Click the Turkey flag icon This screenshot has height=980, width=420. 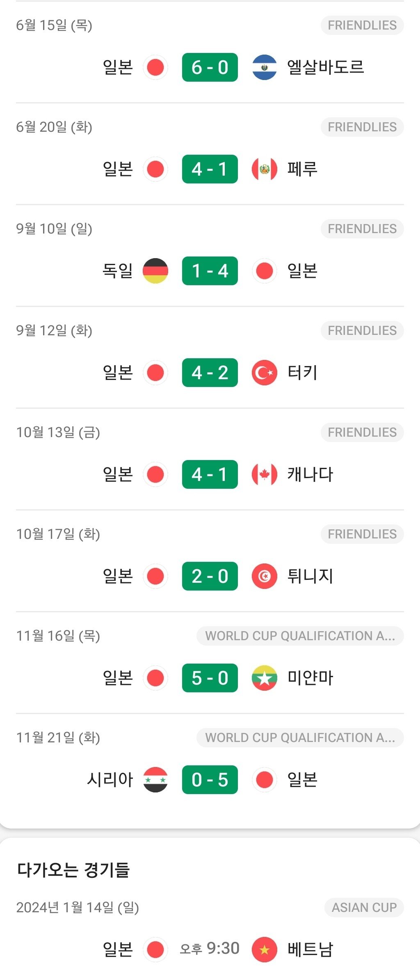pos(265,373)
